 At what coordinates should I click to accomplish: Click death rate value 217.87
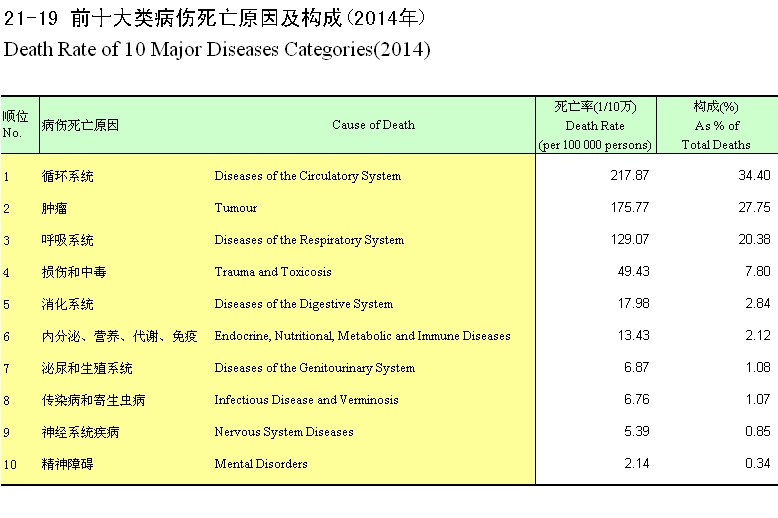(x=630, y=176)
